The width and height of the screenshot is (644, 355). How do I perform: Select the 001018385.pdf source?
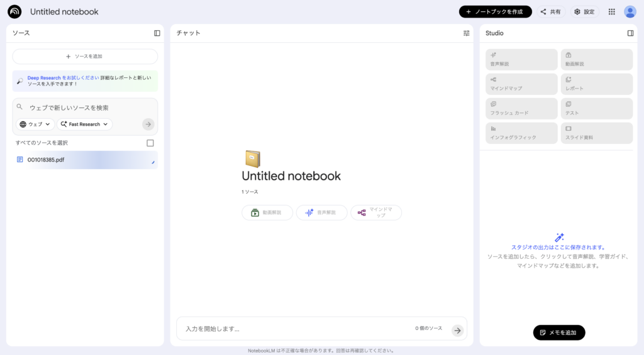coord(46,160)
